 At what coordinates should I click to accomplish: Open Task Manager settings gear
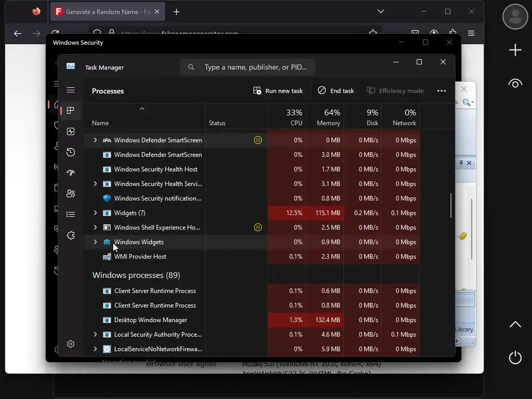pyautogui.click(x=71, y=344)
